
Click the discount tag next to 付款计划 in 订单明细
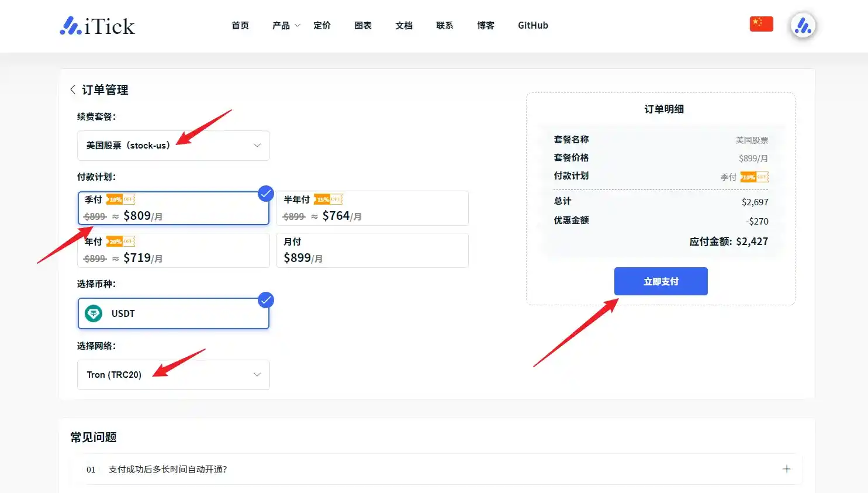tap(753, 176)
